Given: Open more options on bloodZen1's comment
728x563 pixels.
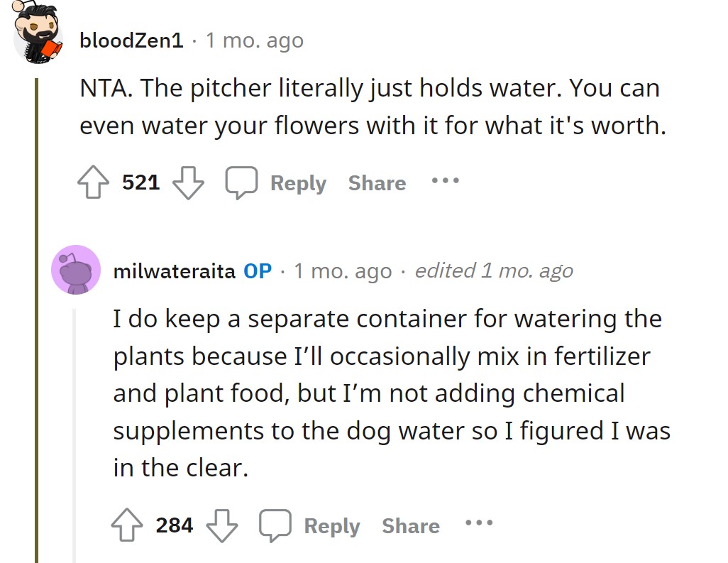Looking at the screenshot, I should click(x=446, y=180).
